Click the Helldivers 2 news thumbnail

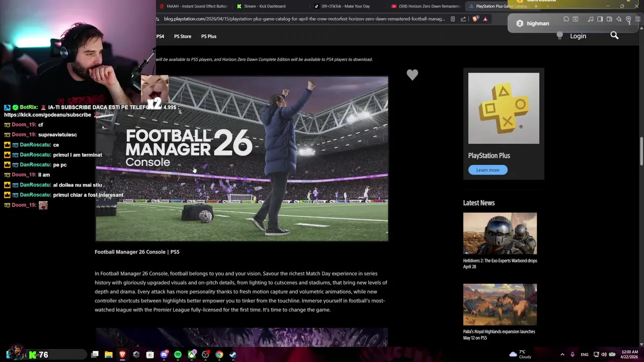[x=500, y=233]
